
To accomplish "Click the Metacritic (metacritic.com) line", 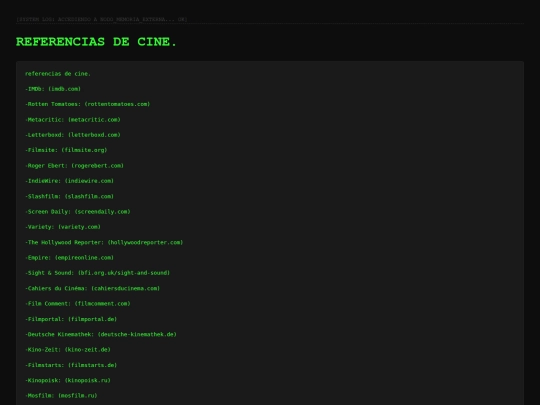I will coord(73,120).
